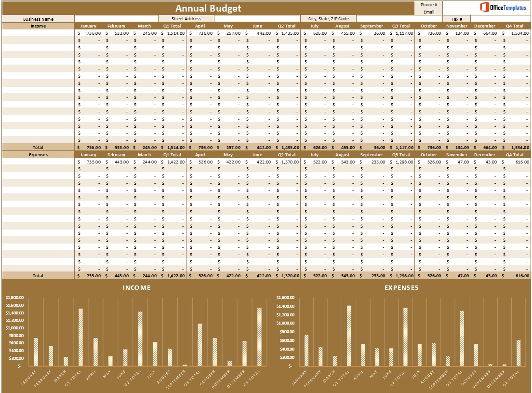The height and width of the screenshot is (393, 532).
Task: Click the Expenses Total row label
Action: tap(38, 276)
